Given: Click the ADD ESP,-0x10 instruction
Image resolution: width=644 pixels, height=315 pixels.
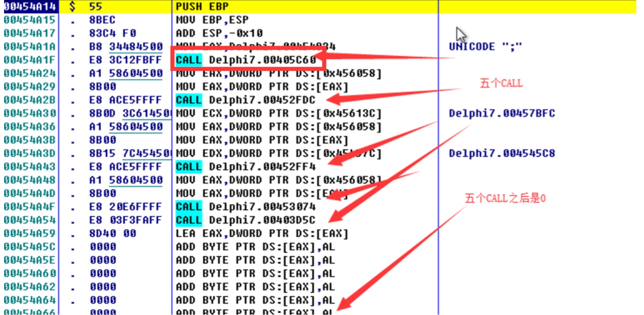Looking at the screenshot, I should (219, 33).
